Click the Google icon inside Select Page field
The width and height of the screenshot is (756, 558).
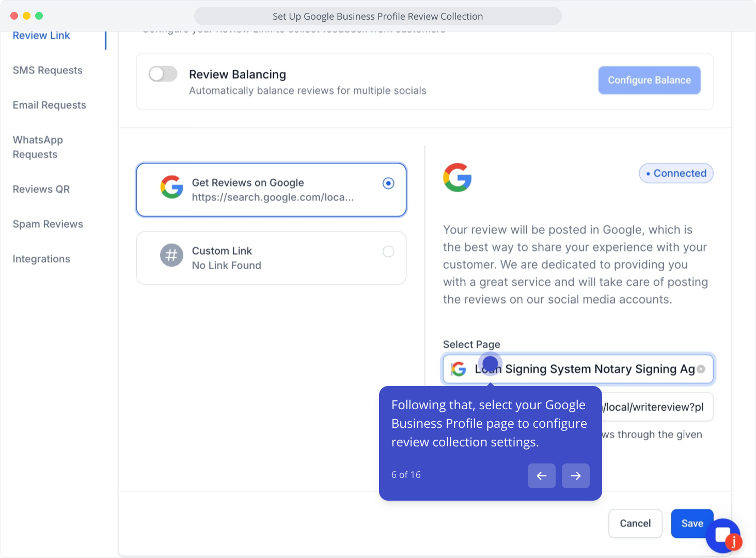pos(459,369)
